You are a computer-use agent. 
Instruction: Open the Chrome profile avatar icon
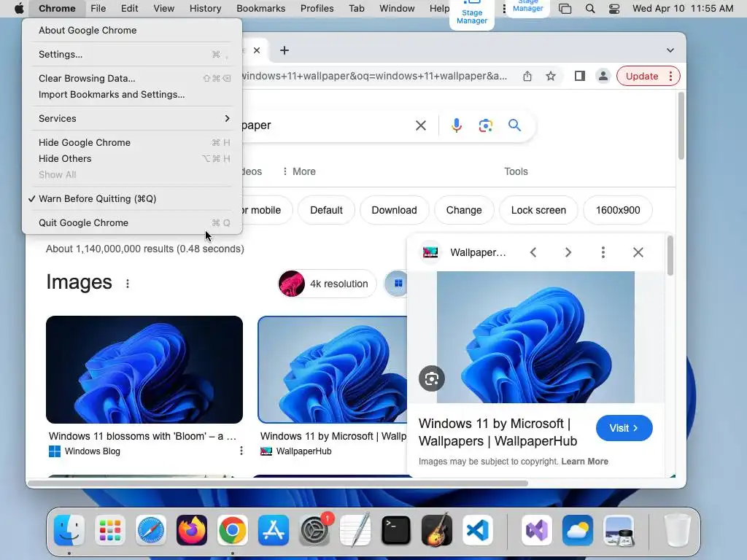click(603, 76)
